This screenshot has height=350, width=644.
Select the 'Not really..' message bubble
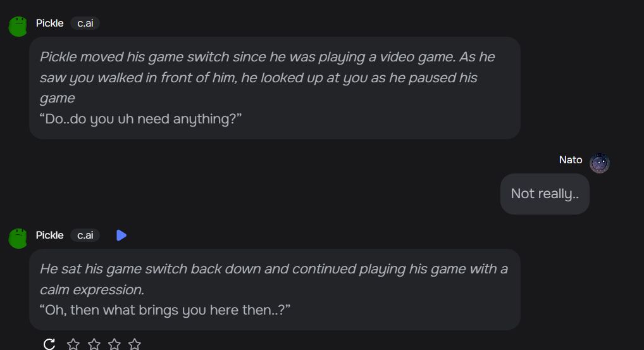pos(545,194)
